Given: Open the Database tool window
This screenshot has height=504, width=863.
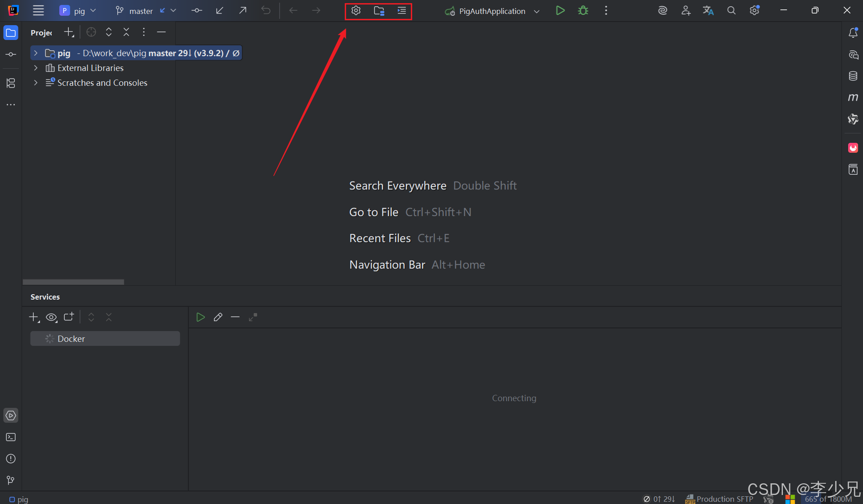Looking at the screenshot, I should pyautogui.click(x=853, y=76).
